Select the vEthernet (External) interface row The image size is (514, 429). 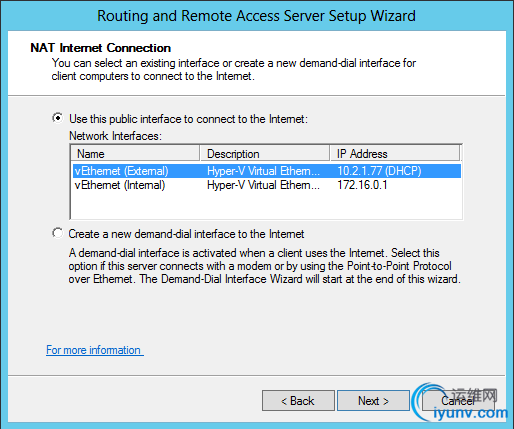267,171
